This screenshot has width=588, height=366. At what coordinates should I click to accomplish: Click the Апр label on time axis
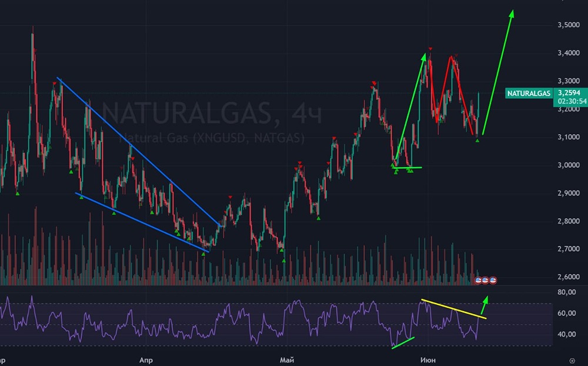[x=146, y=360]
